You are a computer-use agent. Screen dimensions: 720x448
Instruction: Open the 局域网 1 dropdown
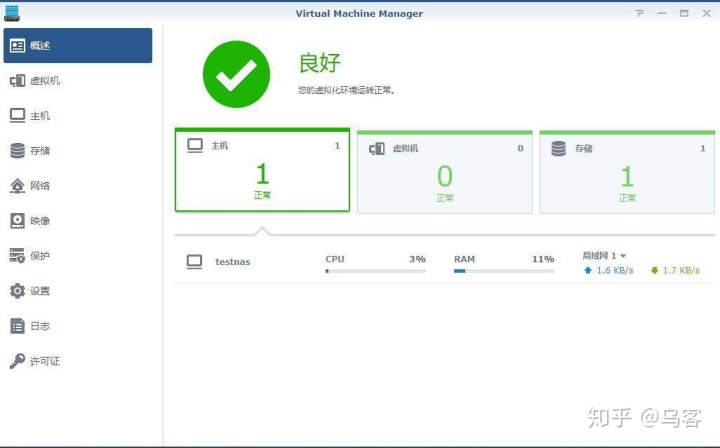click(x=604, y=255)
